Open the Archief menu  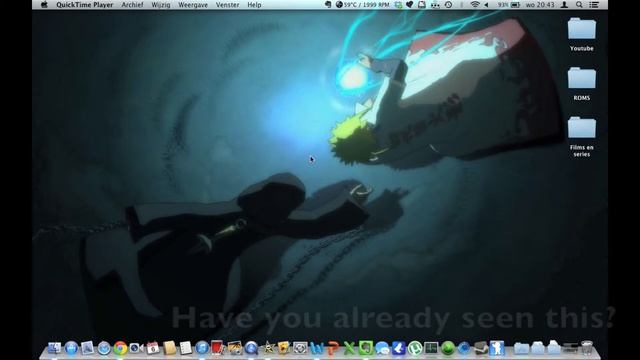click(x=132, y=5)
